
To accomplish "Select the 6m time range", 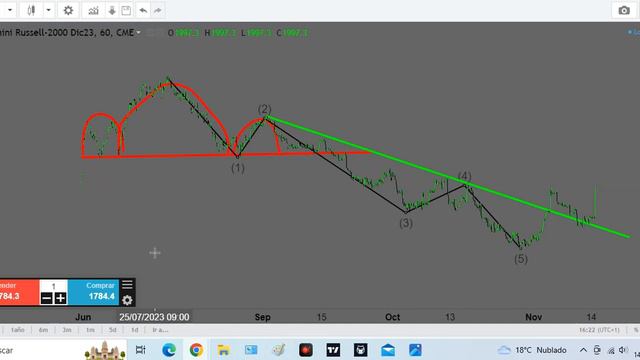I will pos(43,330).
